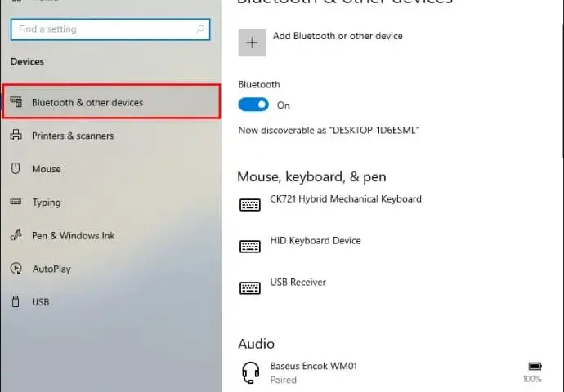This screenshot has width=564, height=392.
Task: Select the Baseus Encok WM01 device
Action: [314, 366]
